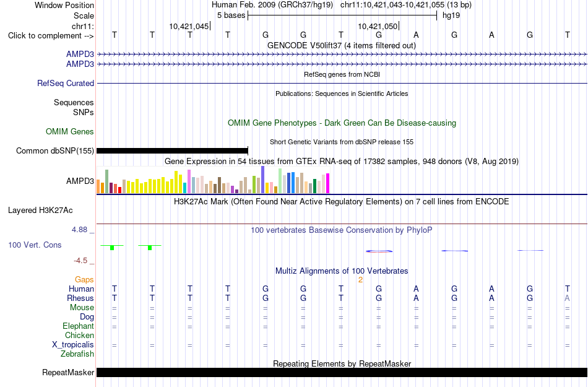Click the red bar in GTEx expression chart
The image size is (588, 387).
coord(119,190)
